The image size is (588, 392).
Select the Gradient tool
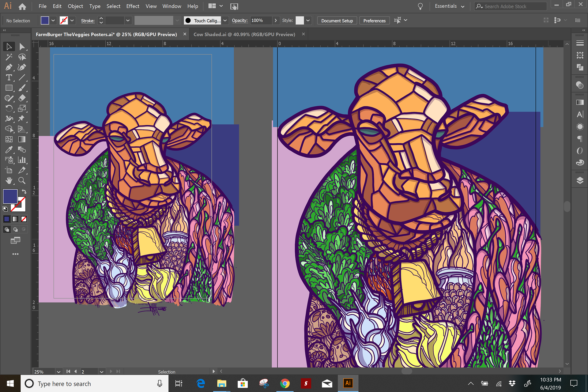[x=22, y=139]
